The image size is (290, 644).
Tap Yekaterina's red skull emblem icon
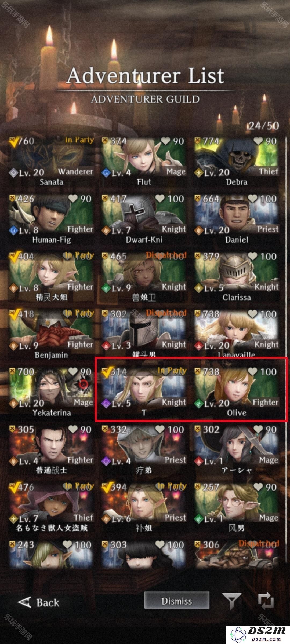click(x=84, y=384)
